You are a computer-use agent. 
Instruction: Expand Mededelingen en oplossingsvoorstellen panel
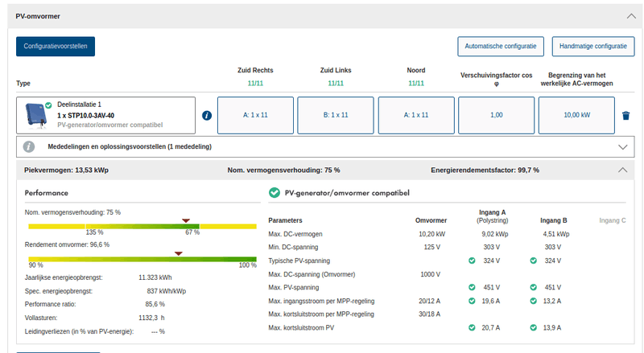(x=621, y=146)
